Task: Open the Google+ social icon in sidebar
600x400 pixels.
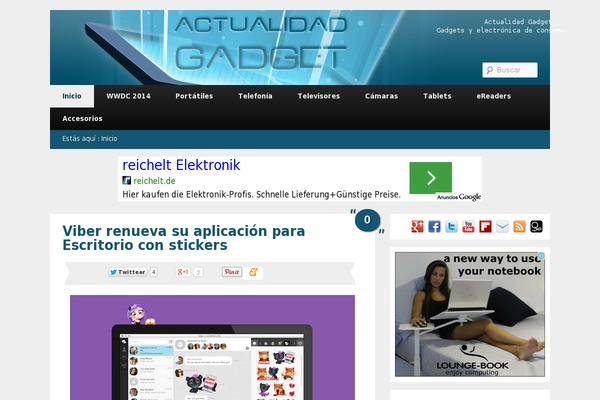Action: coord(417,227)
